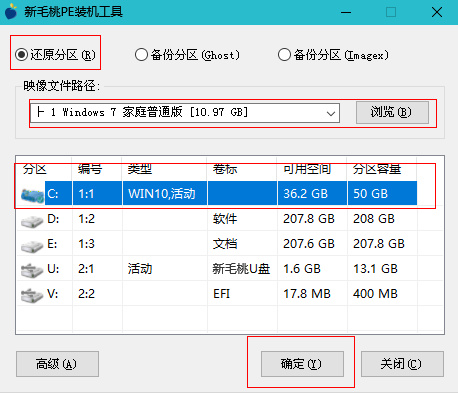Click the D: hard drive icon

(x=32, y=221)
